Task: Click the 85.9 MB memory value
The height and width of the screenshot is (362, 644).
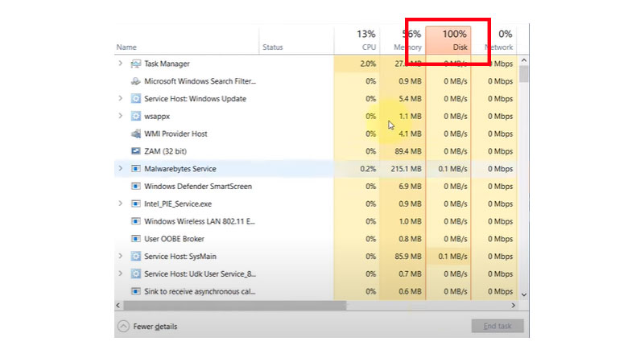Action: (x=408, y=257)
